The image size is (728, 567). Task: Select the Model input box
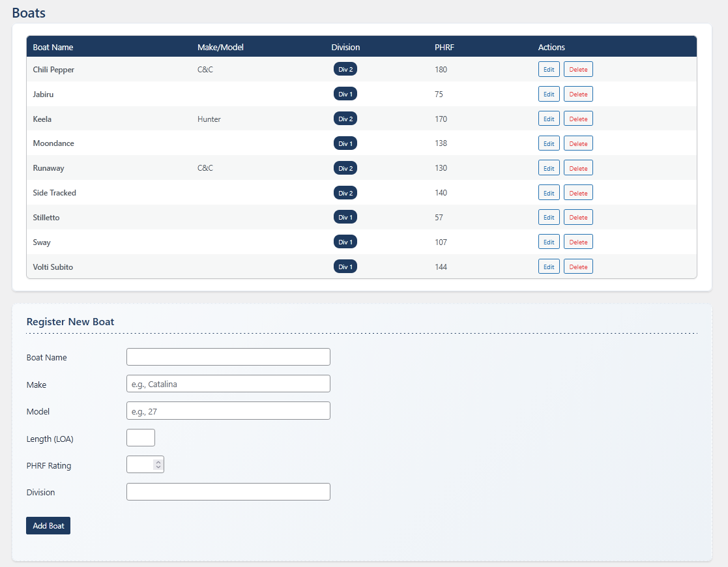(228, 411)
